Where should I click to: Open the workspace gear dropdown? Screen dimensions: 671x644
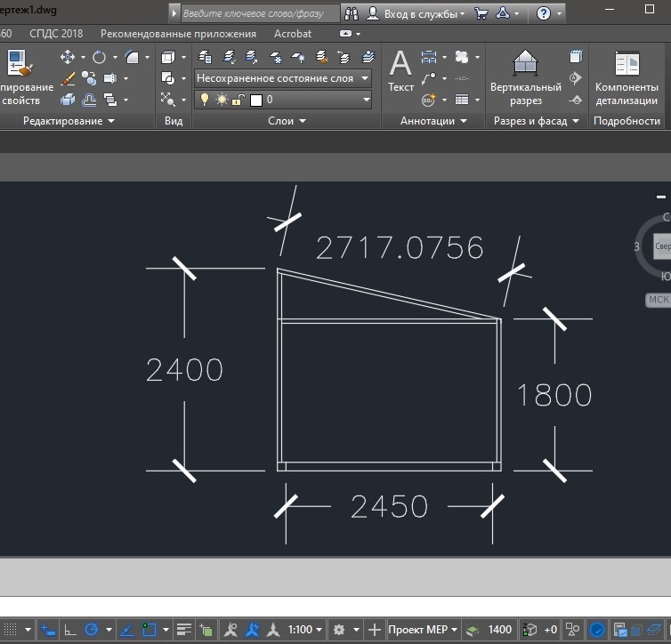click(x=356, y=630)
